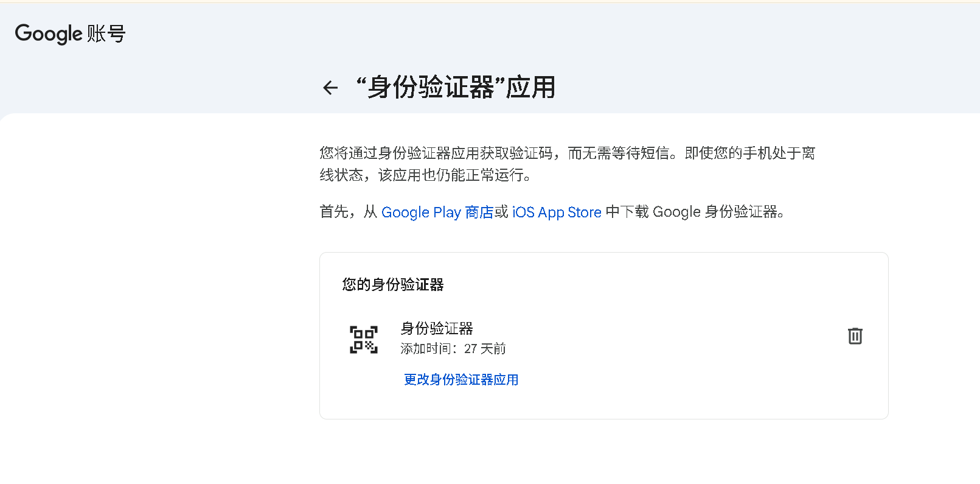
Task: Click the QR code authenticator icon
Action: tap(364, 340)
